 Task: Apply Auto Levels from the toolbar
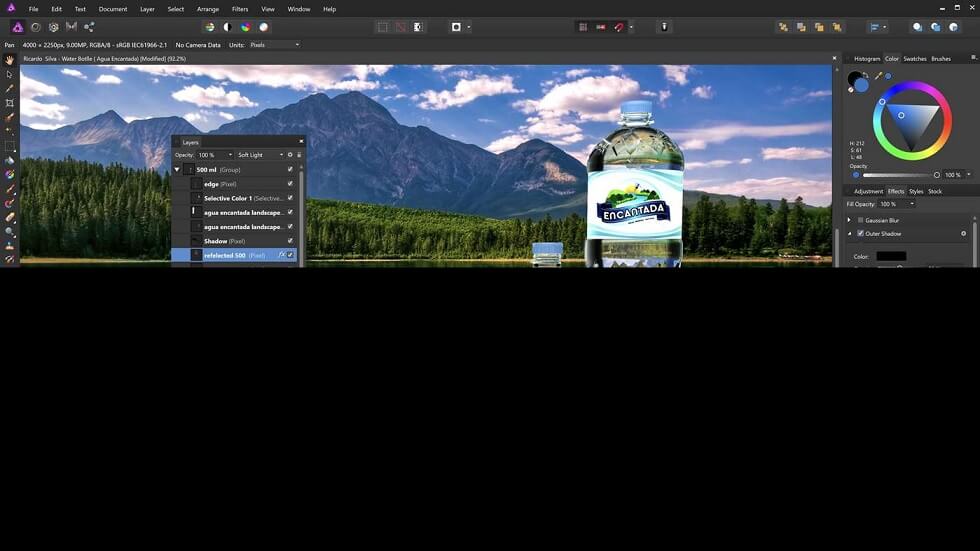(210, 27)
